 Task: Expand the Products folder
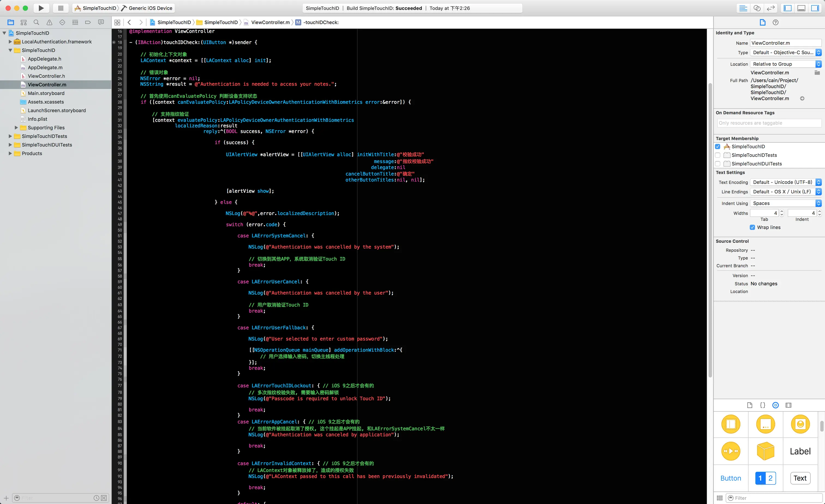click(x=10, y=153)
